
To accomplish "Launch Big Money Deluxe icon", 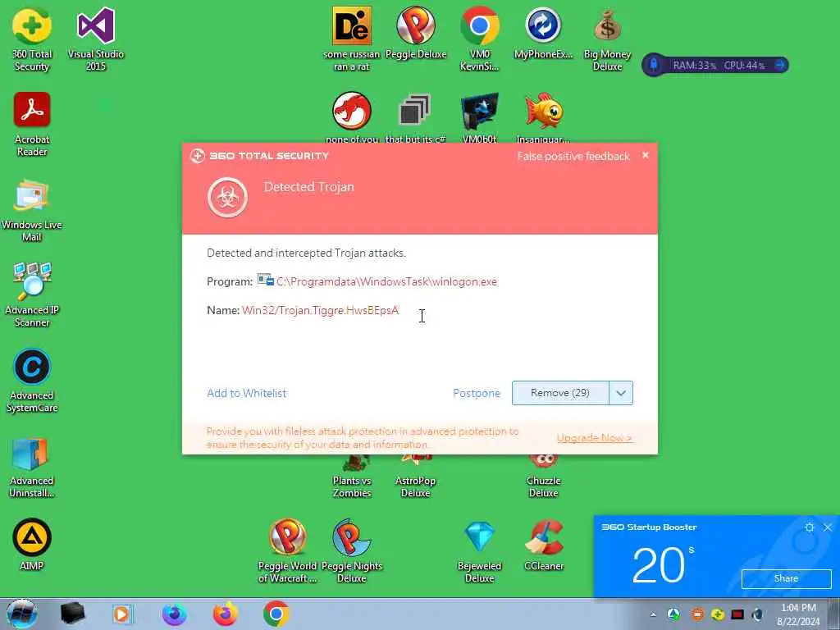I will click(608, 39).
